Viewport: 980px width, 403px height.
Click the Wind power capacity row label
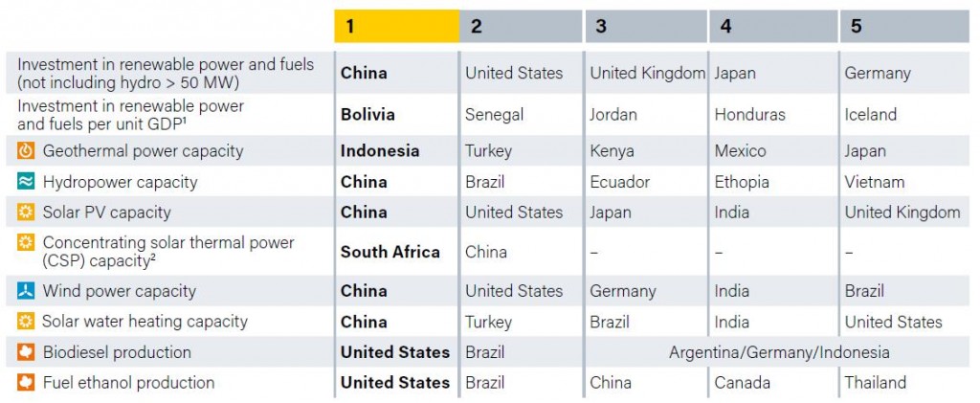[x=120, y=291]
